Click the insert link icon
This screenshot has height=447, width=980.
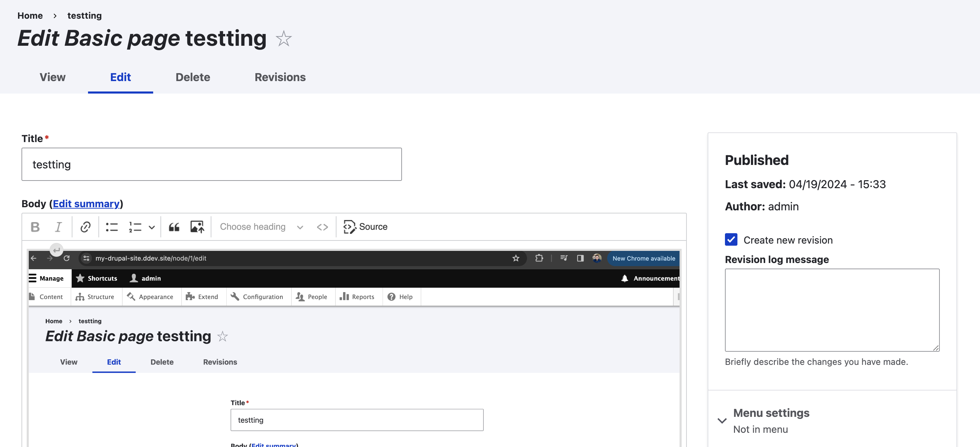tap(85, 227)
